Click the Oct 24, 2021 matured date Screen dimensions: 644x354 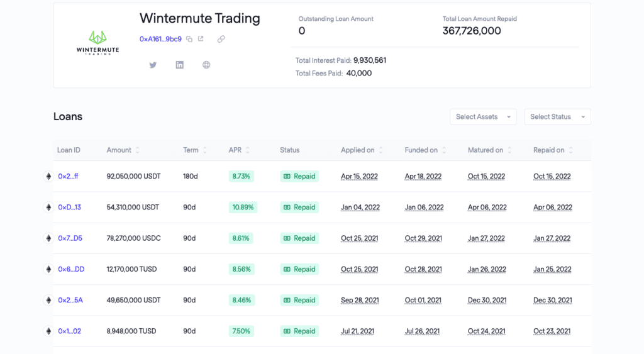[487, 331]
